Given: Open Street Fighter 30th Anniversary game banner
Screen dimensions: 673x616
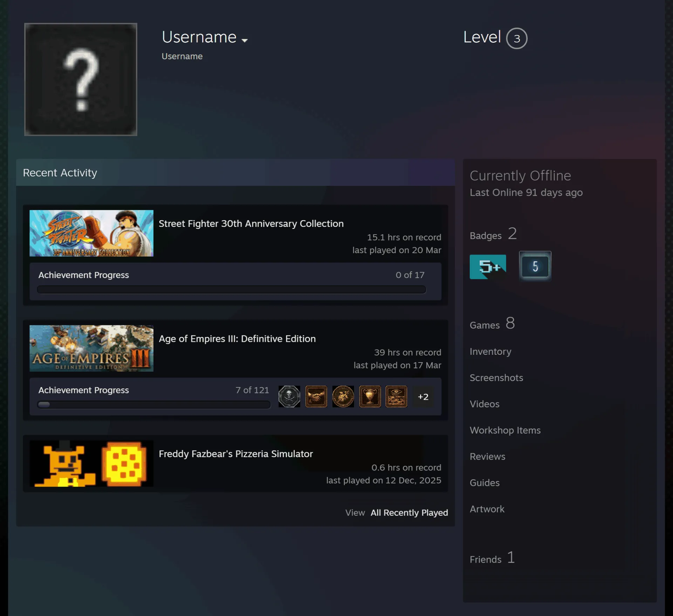Looking at the screenshot, I should (91, 233).
